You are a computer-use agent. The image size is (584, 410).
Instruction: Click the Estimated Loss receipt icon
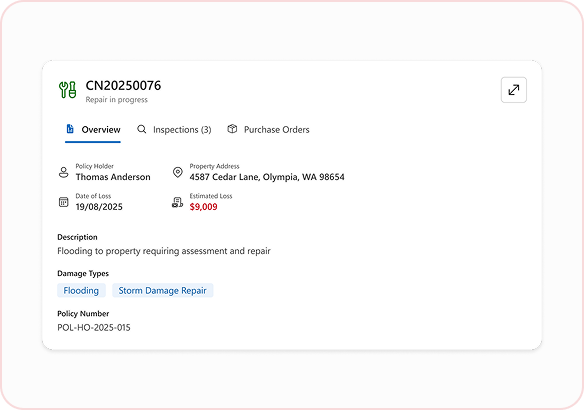(x=177, y=202)
